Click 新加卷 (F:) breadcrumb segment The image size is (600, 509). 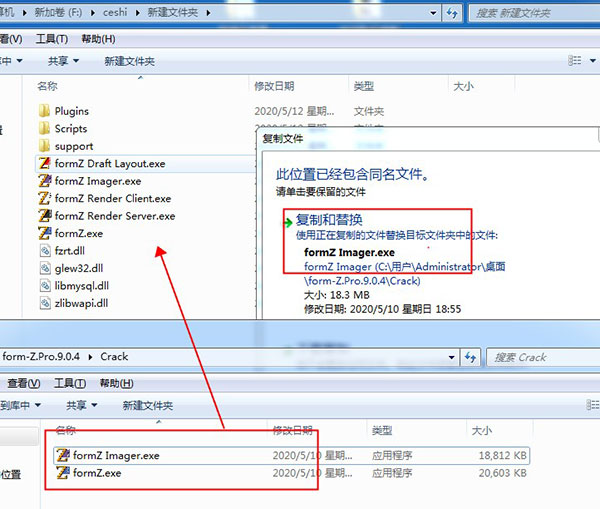click(58, 13)
